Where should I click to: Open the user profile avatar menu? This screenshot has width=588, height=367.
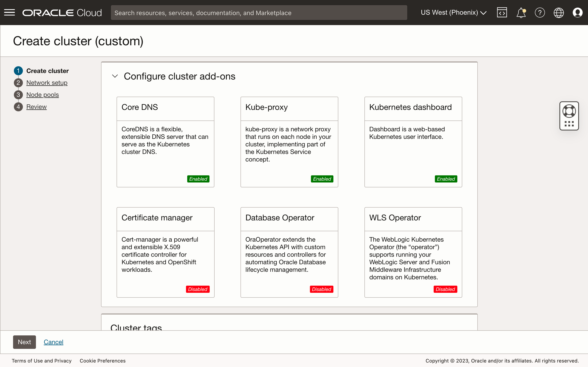[x=577, y=12]
